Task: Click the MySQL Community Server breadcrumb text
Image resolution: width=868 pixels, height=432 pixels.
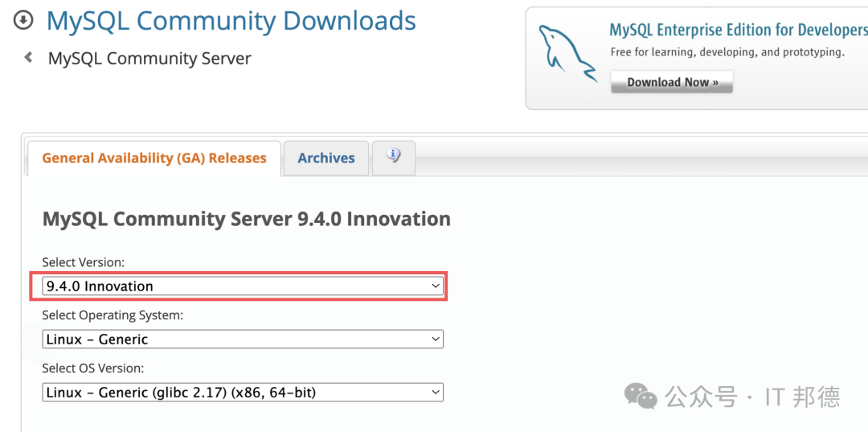Action: (149, 58)
